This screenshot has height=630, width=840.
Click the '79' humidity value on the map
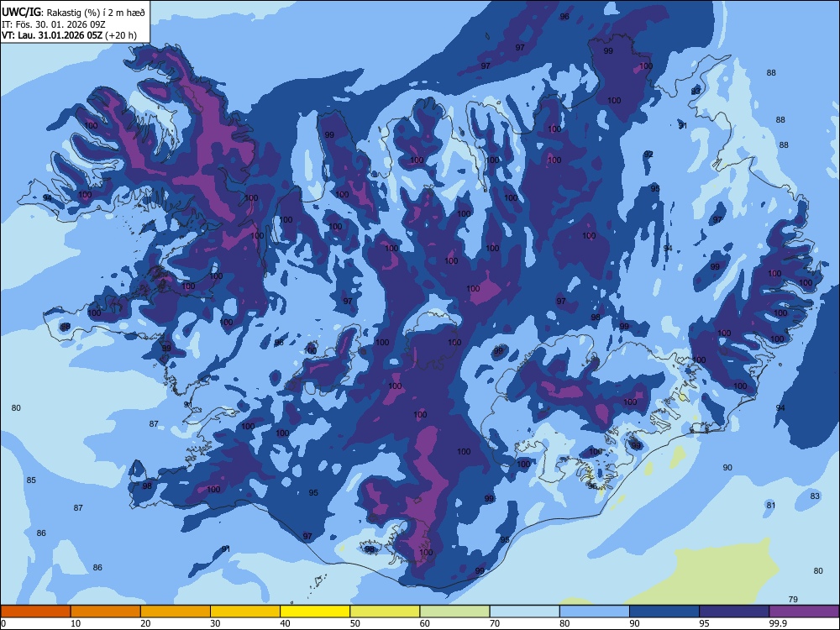coord(793,599)
